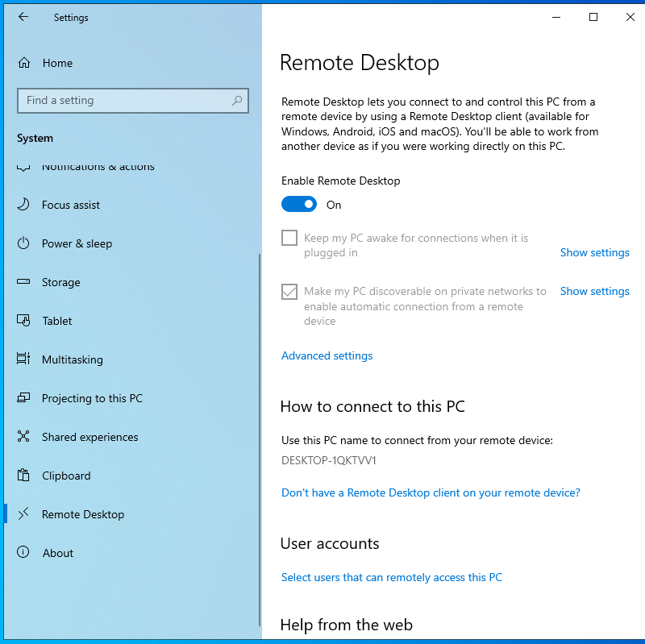Click the Focus assist moon icon
This screenshot has width=645, height=644.
coord(23,205)
